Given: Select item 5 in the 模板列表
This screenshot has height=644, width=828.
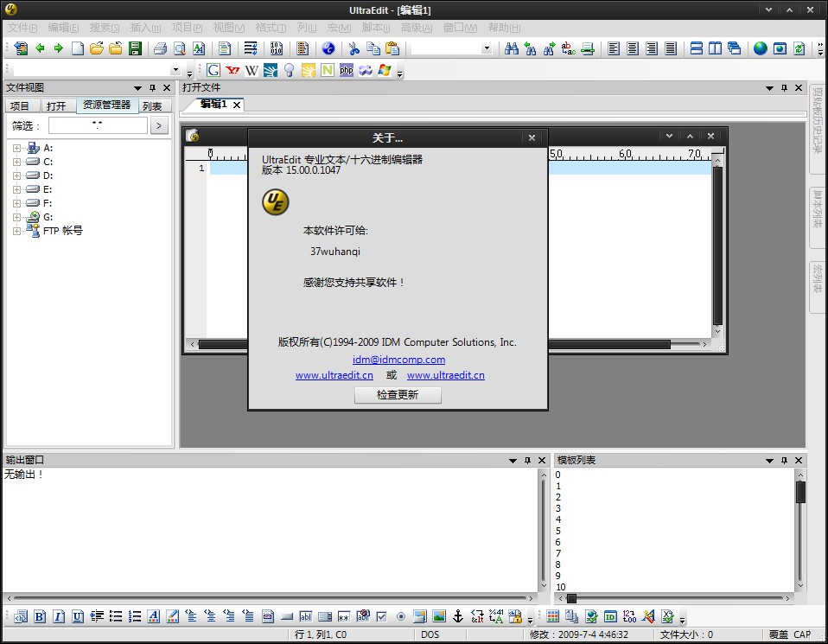Looking at the screenshot, I should point(558,531).
